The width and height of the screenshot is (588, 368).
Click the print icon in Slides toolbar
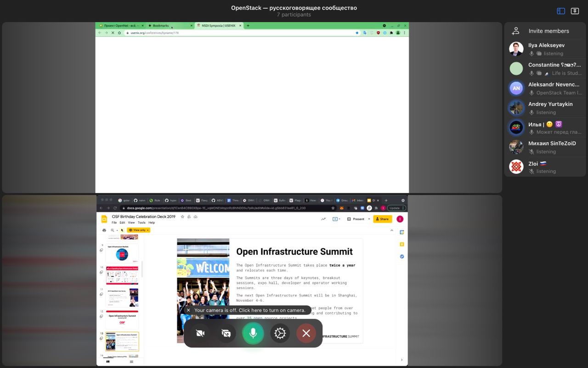pos(104,230)
